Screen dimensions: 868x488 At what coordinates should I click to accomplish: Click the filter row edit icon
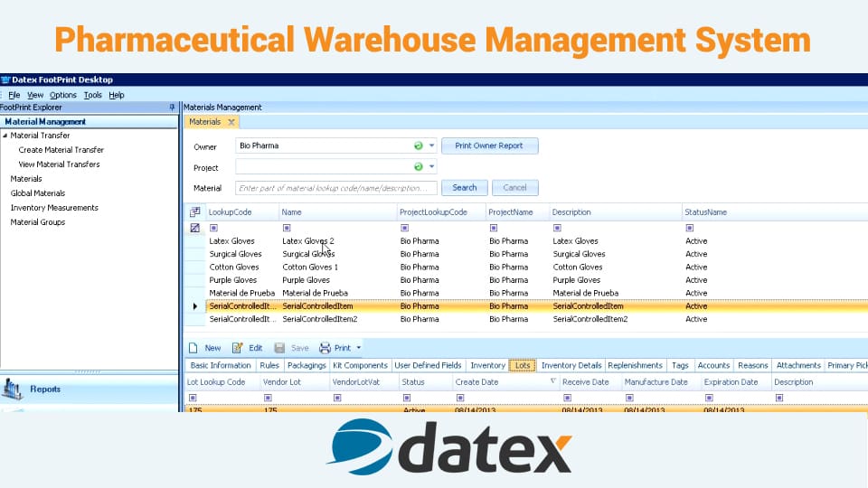pos(195,228)
